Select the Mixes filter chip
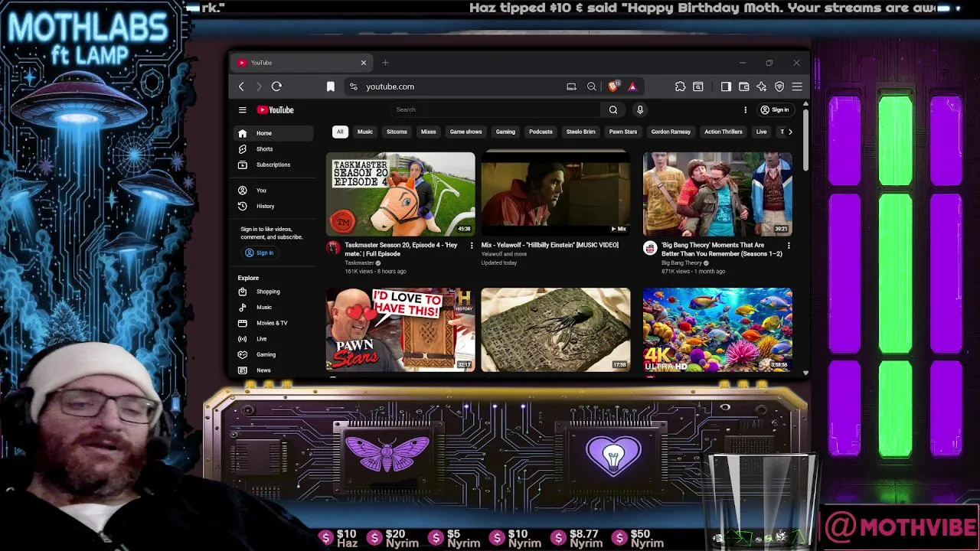Viewport: 980px width, 551px height. [428, 132]
